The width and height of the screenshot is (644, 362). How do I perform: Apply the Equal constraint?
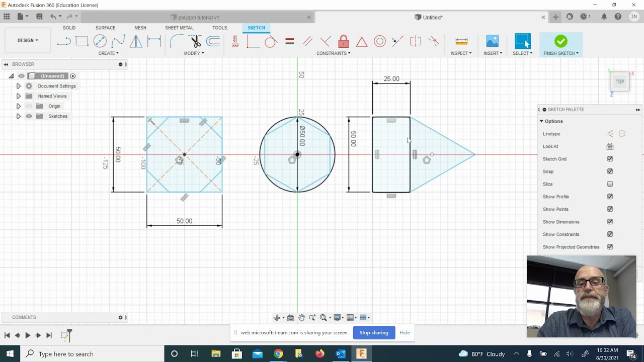(x=289, y=41)
